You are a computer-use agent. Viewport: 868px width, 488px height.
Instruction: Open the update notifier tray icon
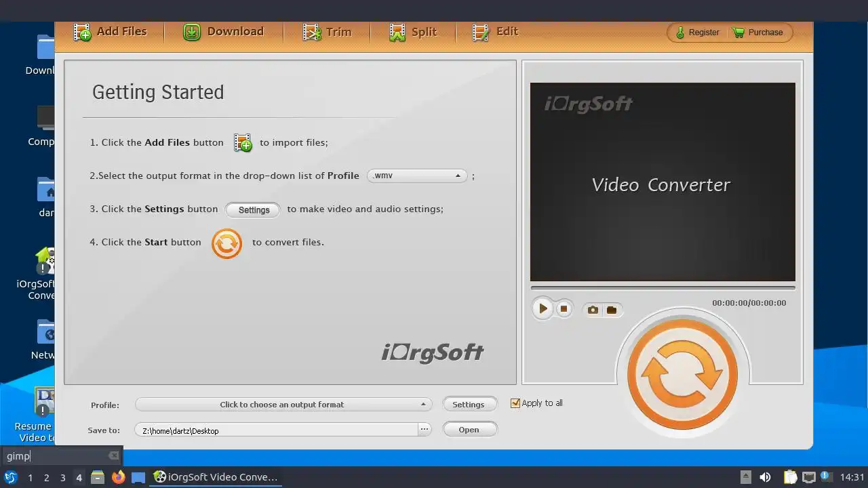[x=826, y=476]
